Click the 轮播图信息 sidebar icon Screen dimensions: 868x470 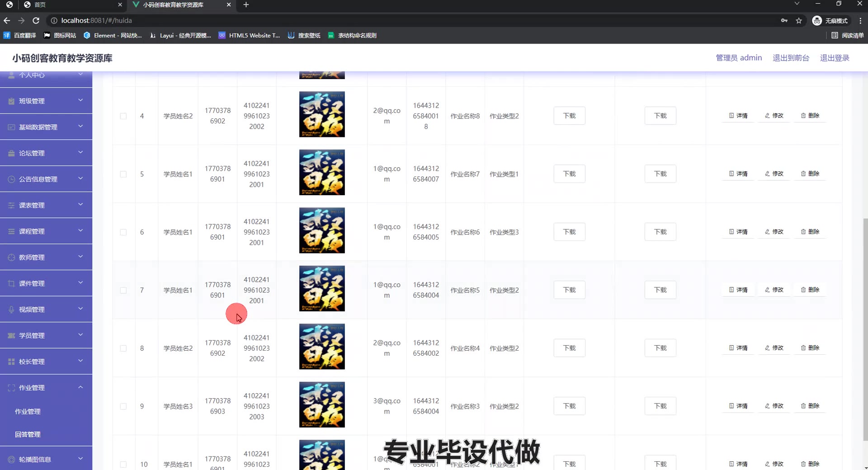point(11,460)
